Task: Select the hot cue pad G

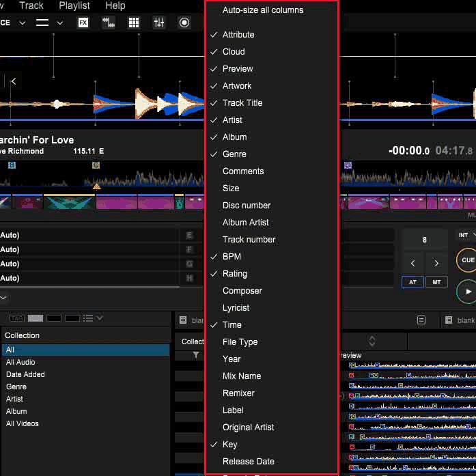Action: click(189, 264)
